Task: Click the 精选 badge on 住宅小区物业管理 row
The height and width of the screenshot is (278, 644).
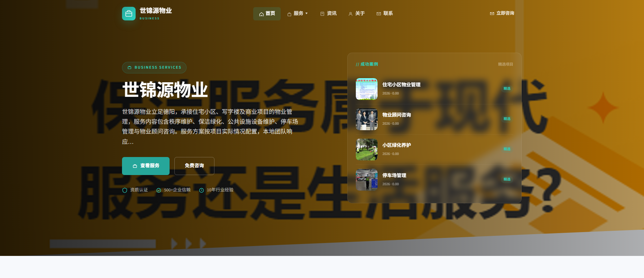Action: click(507, 89)
